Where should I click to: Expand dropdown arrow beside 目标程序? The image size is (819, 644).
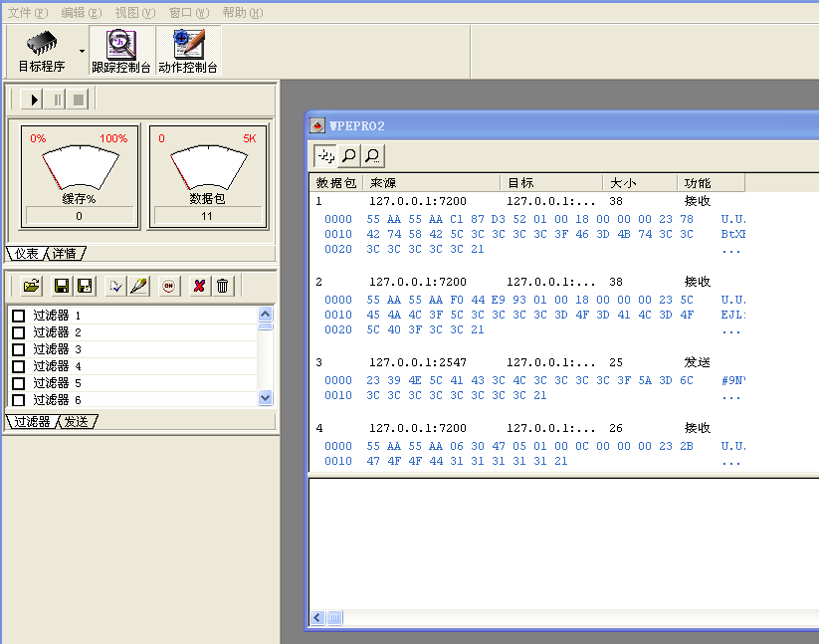click(82, 51)
